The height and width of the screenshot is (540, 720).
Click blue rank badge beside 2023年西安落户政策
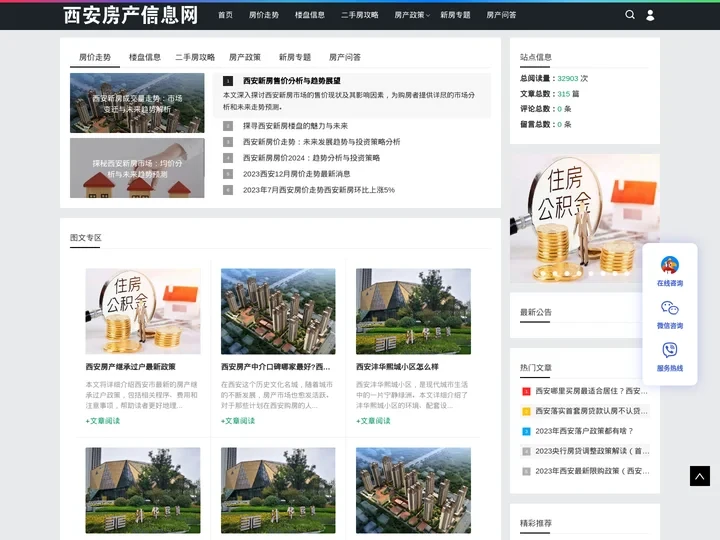pos(526,431)
